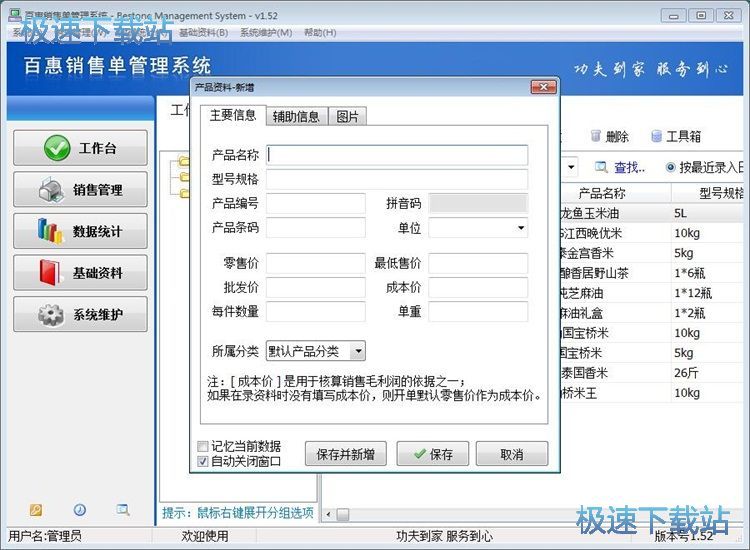Click the bar chart icon for 数据统计
Viewport: 750px width, 550px height.
point(50,231)
